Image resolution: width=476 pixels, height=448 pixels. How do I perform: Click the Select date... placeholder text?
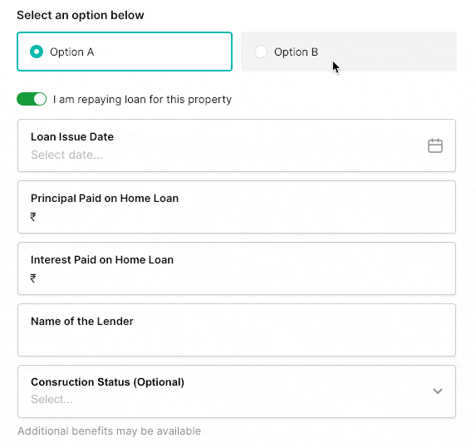pos(66,155)
